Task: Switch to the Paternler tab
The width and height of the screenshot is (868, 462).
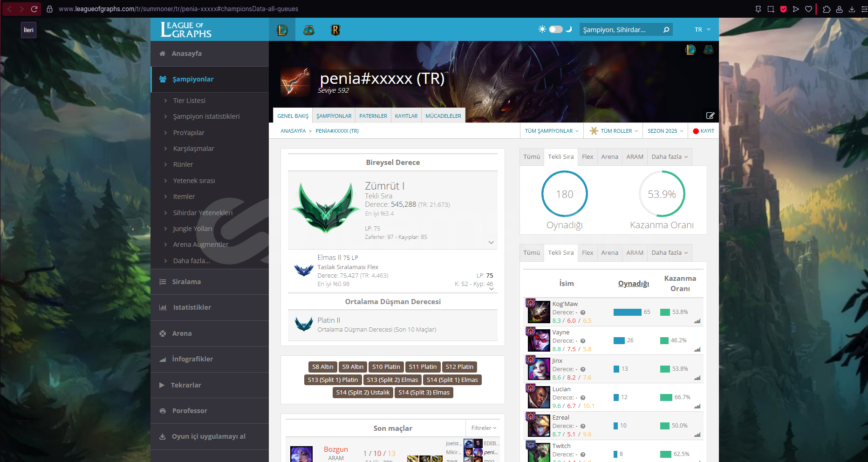Action: [x=373, y=116]
